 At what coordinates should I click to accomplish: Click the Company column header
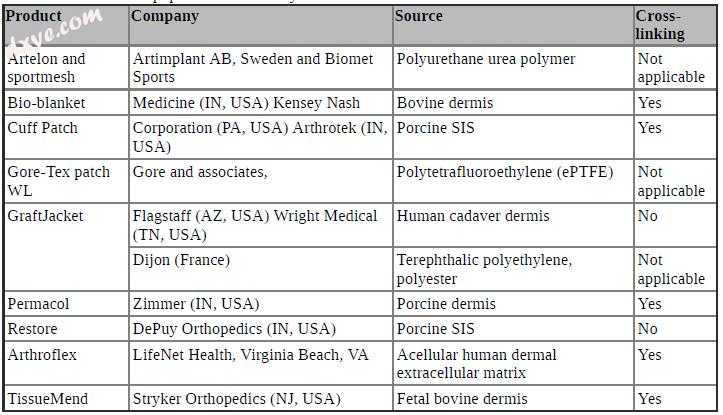(x=261, y=25)
